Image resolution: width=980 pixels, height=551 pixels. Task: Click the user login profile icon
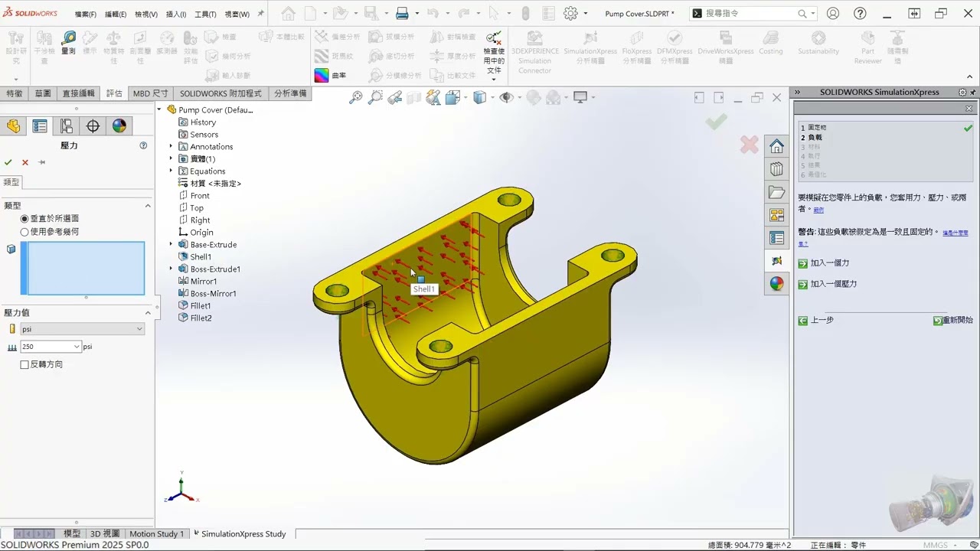point(833,13)
